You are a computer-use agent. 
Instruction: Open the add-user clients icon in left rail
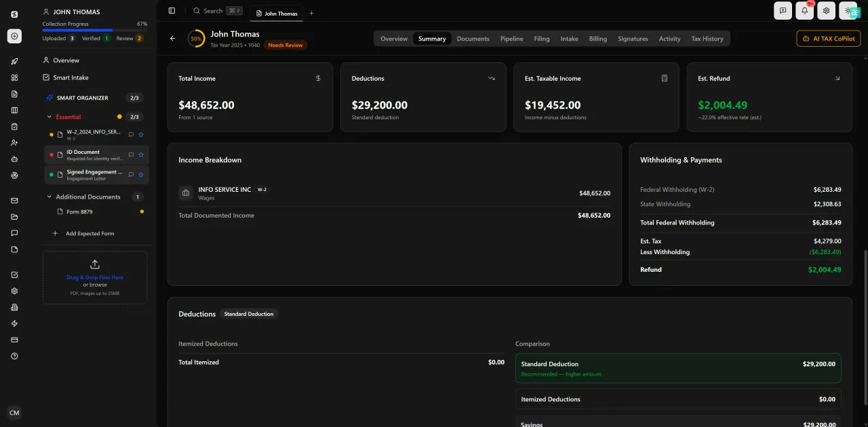click(x=14, y=143)
